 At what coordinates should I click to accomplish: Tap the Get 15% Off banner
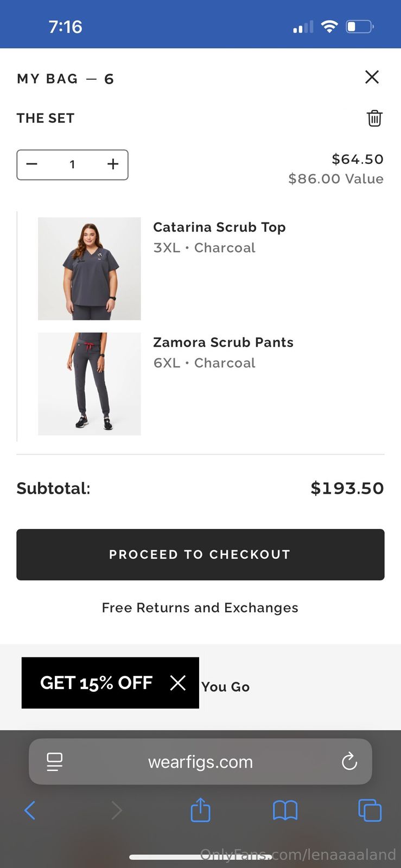[x=97, y=682]
